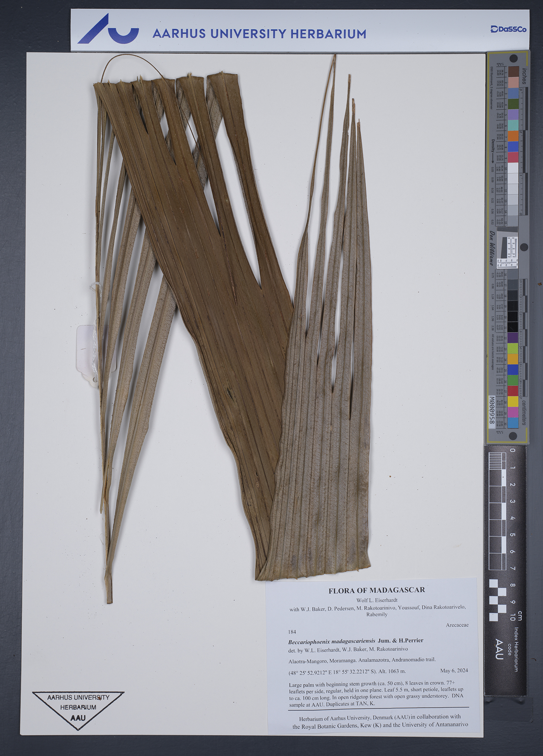
Task: Select the yellow swatch near the chart bottom
Action: tap(513, 401)
